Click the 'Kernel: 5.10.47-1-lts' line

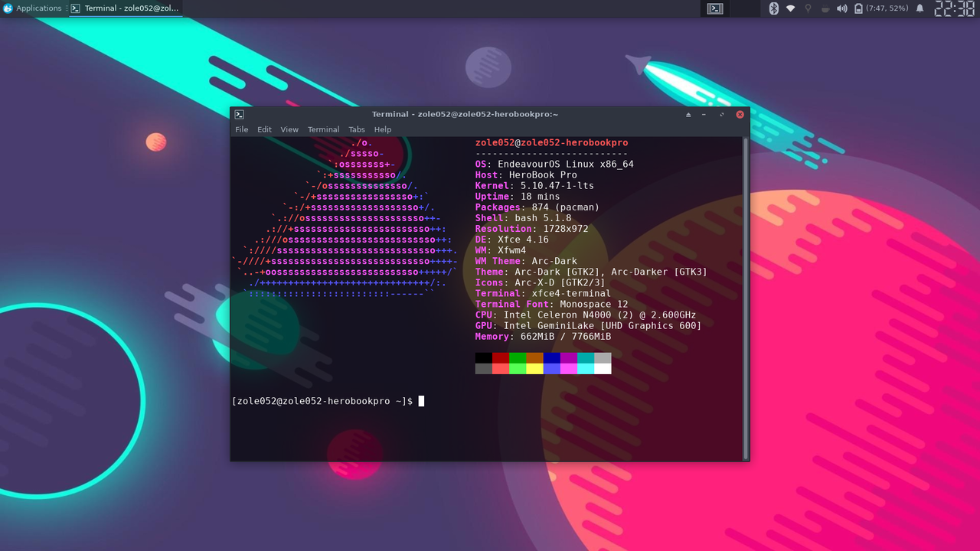click(534, 186)
